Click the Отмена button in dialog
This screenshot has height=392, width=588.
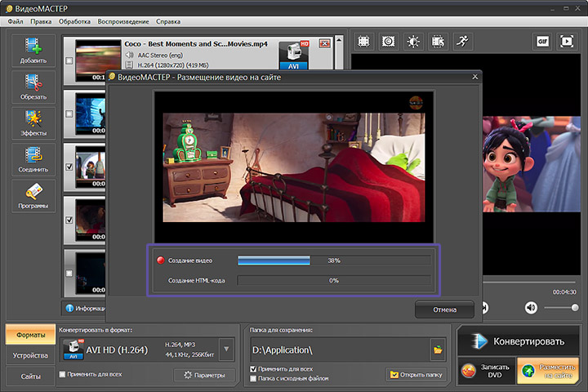click(x=445, y=310)
